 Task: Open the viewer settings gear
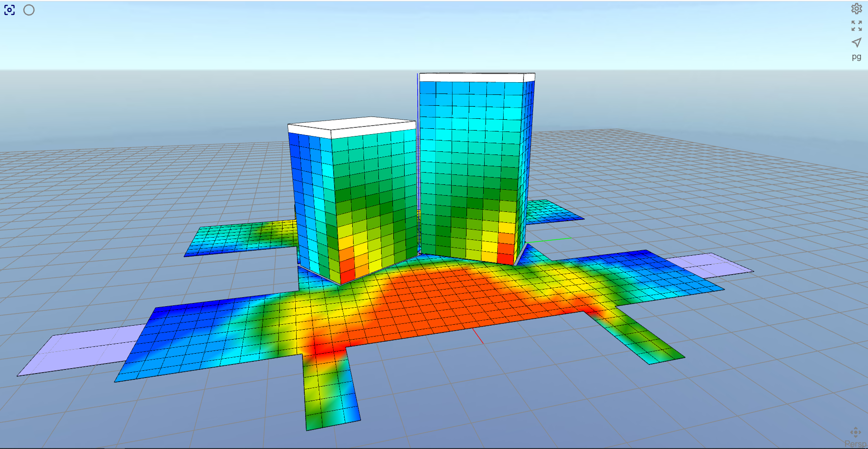(x=856, y=9)
